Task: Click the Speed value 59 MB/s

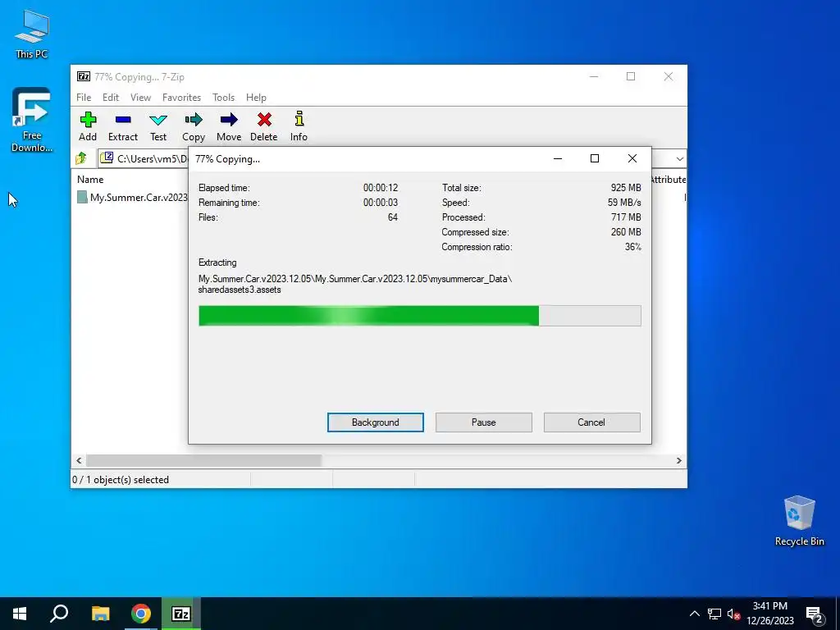Action: click(x=624, y=203)
